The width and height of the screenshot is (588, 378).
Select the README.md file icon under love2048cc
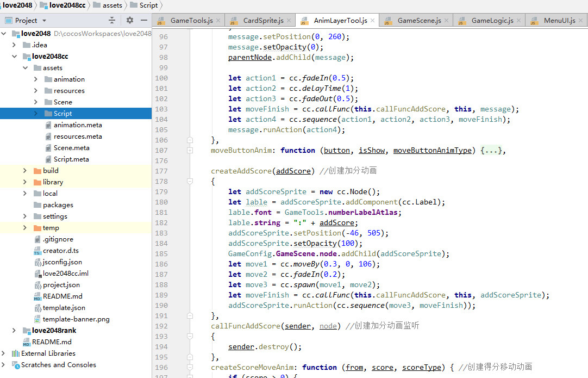click(37, 296)
